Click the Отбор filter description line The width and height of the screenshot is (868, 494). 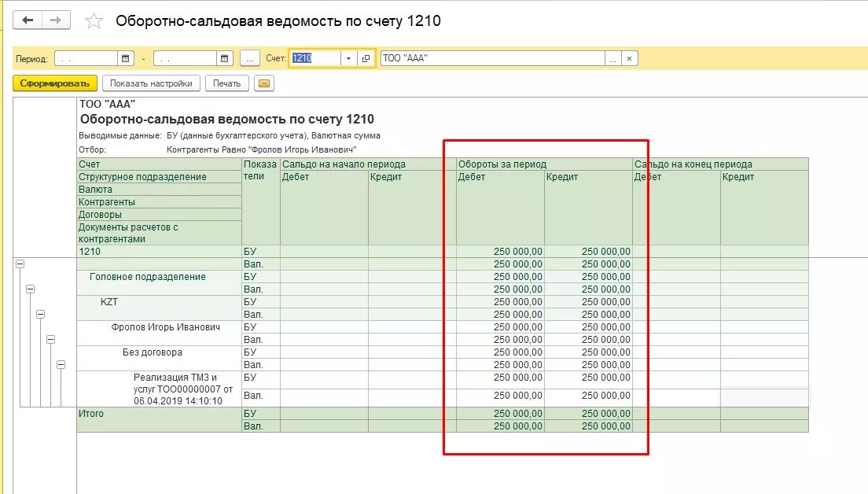218,149
